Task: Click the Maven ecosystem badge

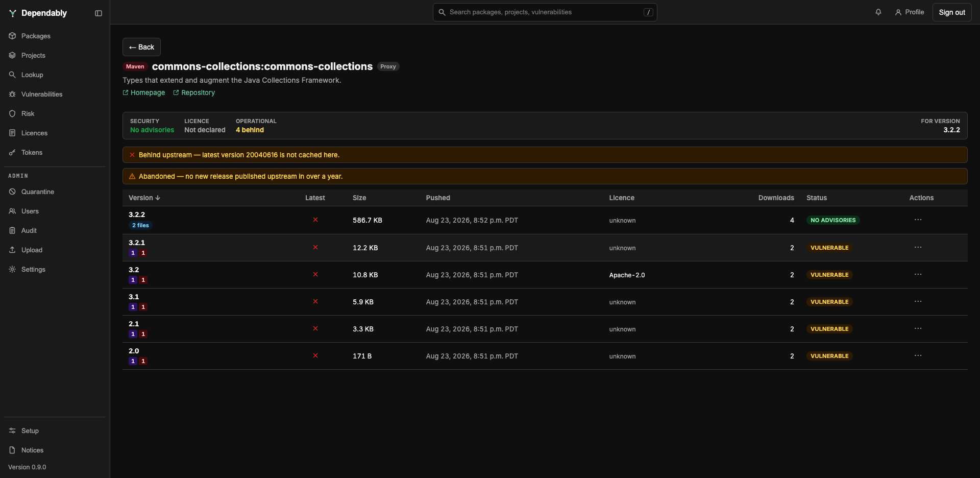Action: point(135,67)
